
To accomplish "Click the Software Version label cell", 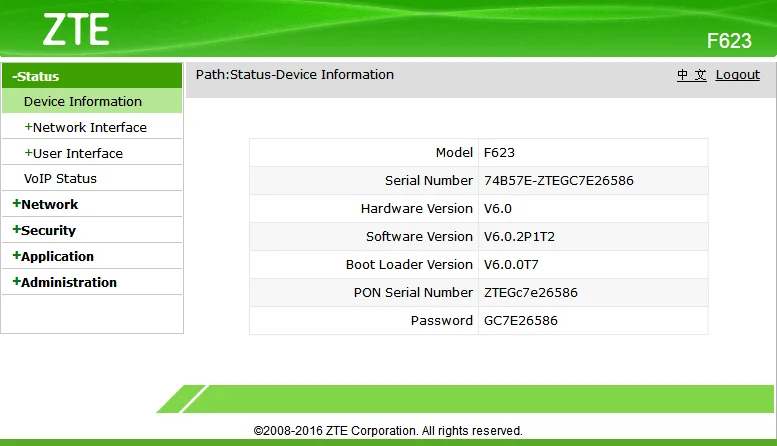I will point(364,236).
